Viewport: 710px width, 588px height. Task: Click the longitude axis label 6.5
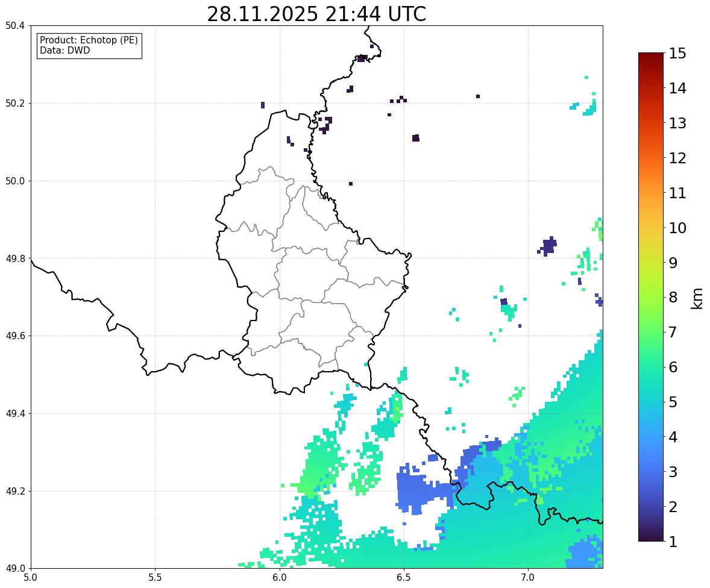[x=404, y=578]
